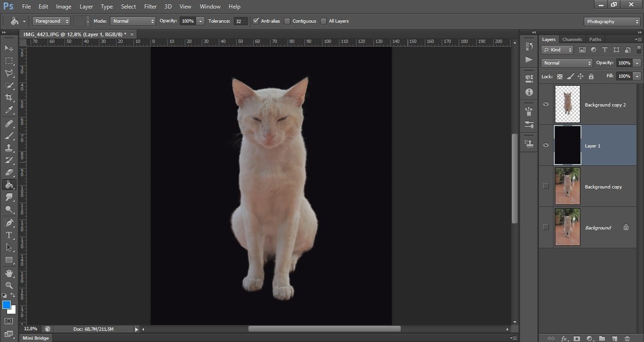Image resolution: width=644 pixels, height=342 pixels.
Task: Open the blend Mode dropdown in options bar
Action: [133, 21]
